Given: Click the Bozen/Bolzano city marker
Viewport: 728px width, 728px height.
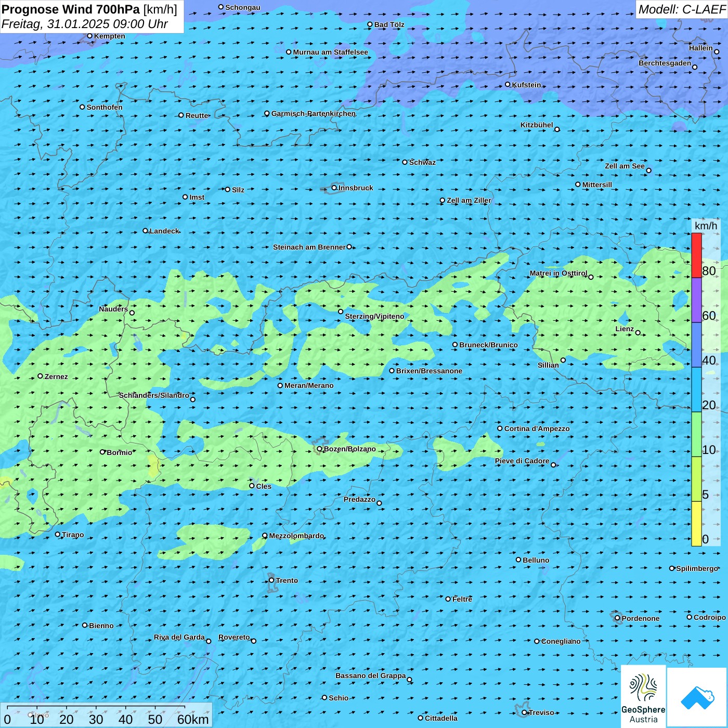Looking at the screenshot, I should pos(320,449).
